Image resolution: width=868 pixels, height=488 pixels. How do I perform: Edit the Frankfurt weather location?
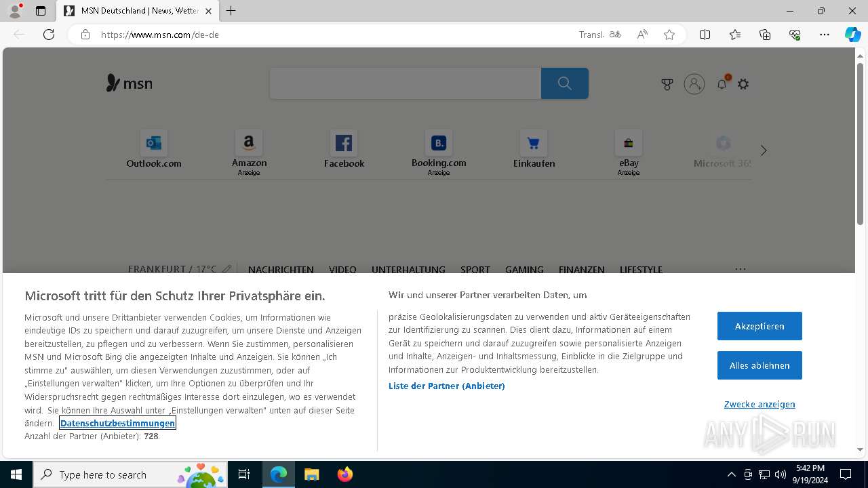tap(227, 269)
